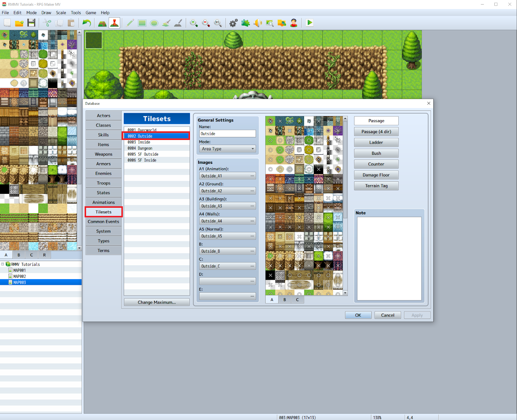Switch to Actors database tab
This screenshot has width=517, height=420.
point(103,116)
